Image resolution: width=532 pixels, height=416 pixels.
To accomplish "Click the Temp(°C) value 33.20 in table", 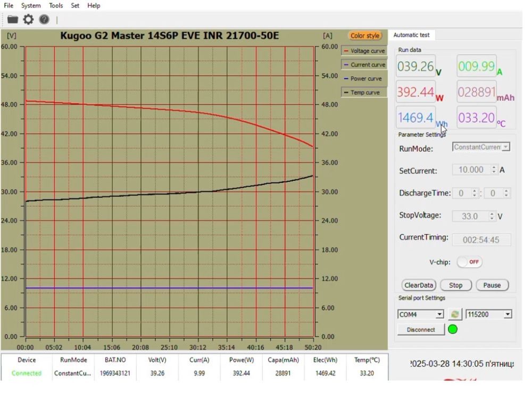I will (x=367, y=373).
